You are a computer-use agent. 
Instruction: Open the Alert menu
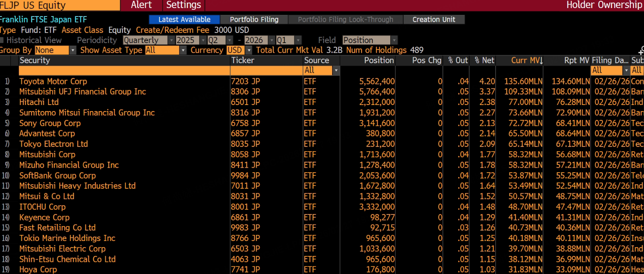[141, 5]
